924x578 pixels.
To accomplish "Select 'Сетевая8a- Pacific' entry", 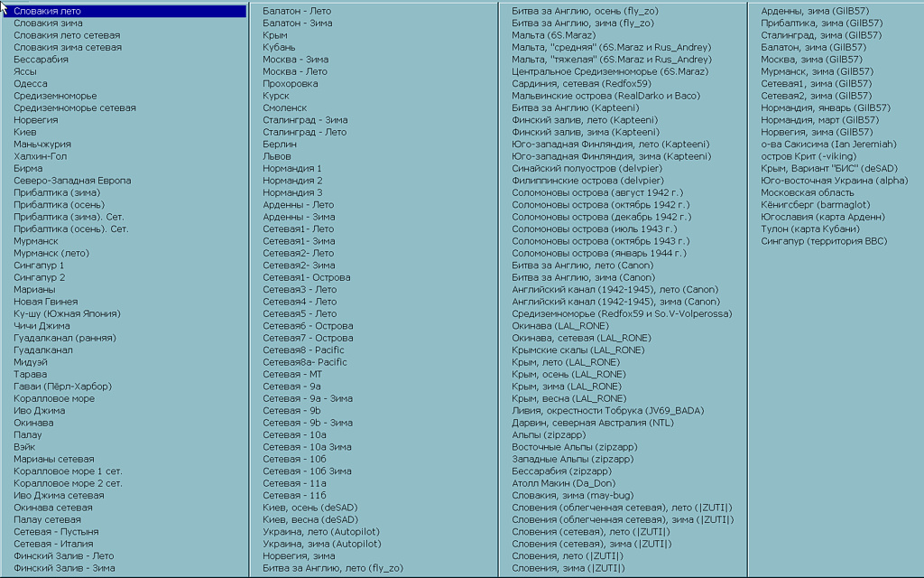I will coord(305,361).
